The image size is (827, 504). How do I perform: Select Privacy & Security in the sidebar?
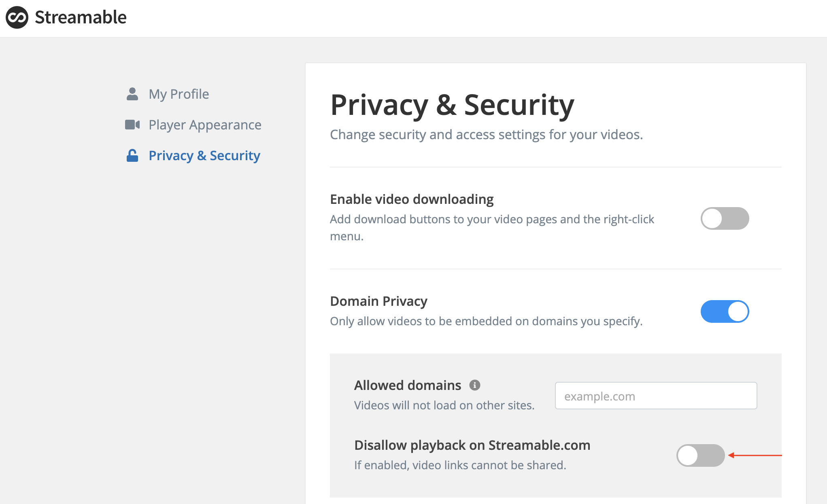click(204, 155)
